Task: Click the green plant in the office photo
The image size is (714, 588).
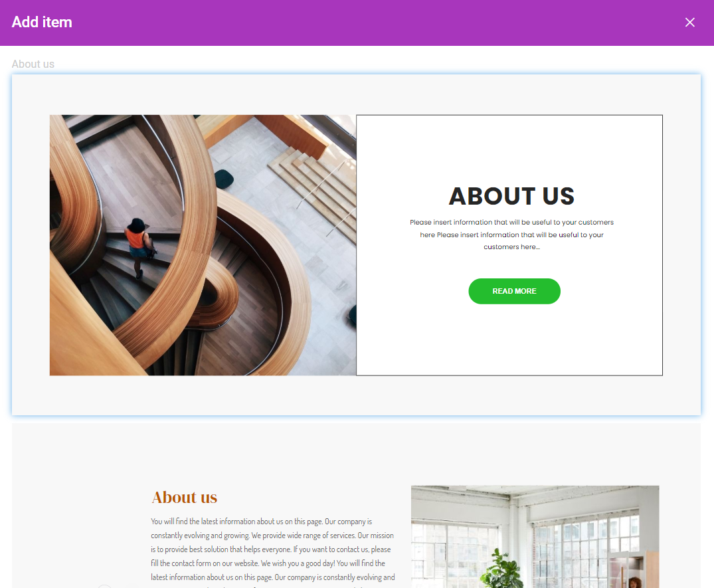Action: coord(502,569)
